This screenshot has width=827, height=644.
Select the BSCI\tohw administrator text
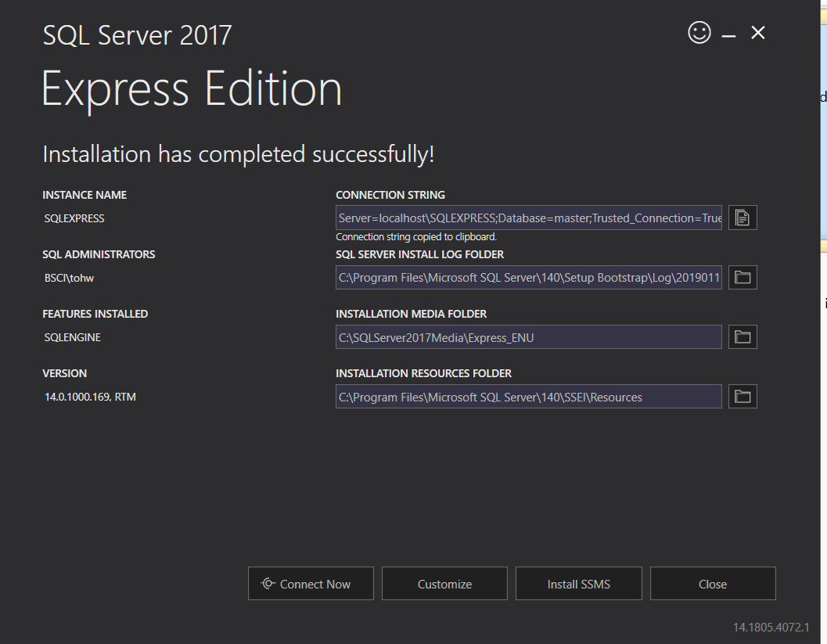tap(69, 278)
